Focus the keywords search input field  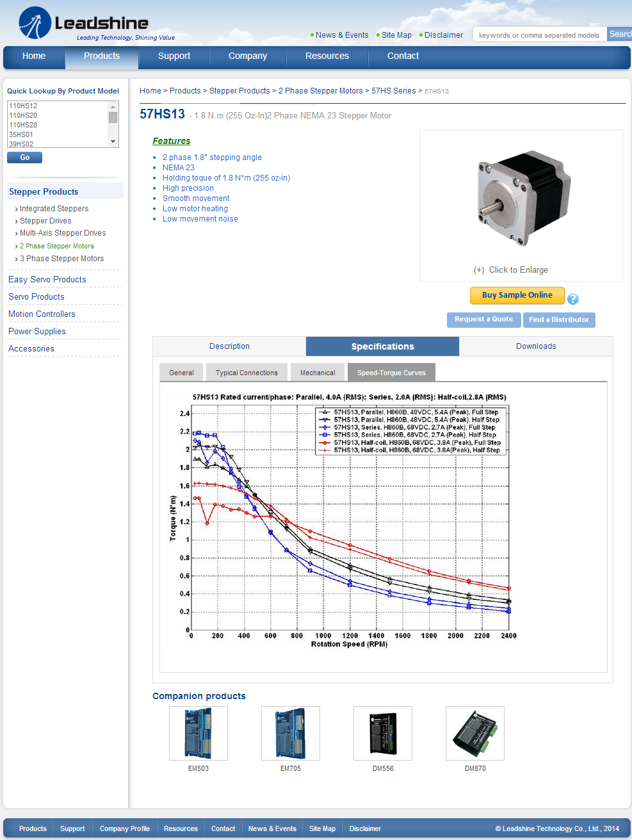pyautogui.click(x=540, y=35)
